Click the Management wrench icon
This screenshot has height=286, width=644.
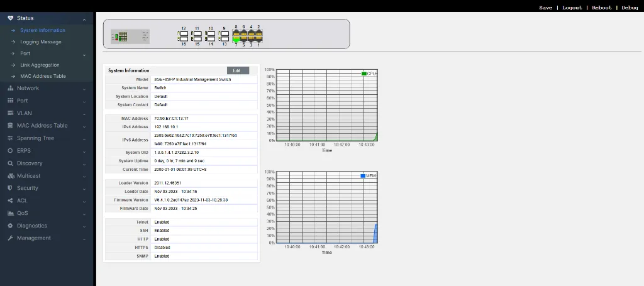click(x=11, y=238)
